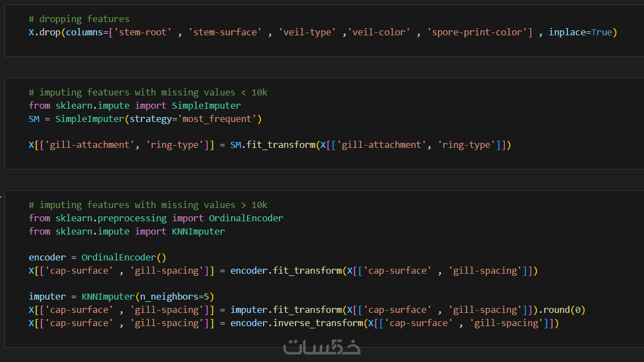Click the 'encoder = OrdinalEncoder()' line
Screen dimensions: 644x362
tap(97, 257)
